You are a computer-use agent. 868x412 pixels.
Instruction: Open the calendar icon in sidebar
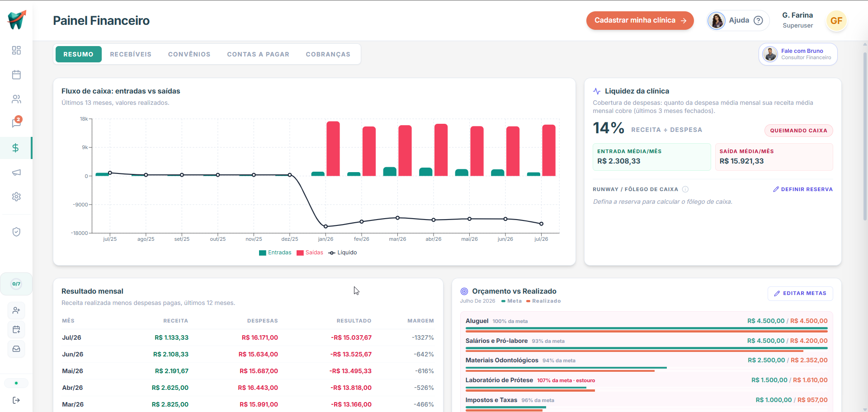[x=16, y=75]
